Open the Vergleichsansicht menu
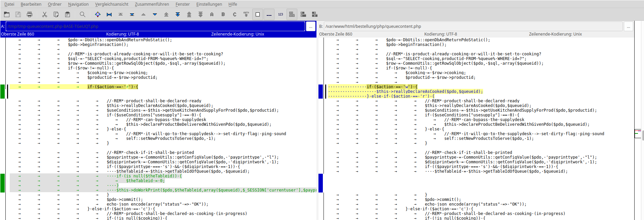 point(112,4)
